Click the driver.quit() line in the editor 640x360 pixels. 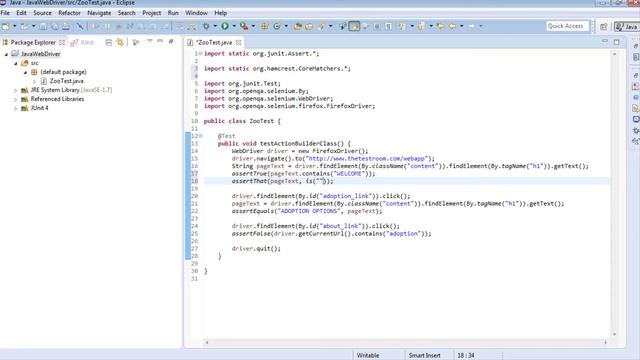point(256,248)
